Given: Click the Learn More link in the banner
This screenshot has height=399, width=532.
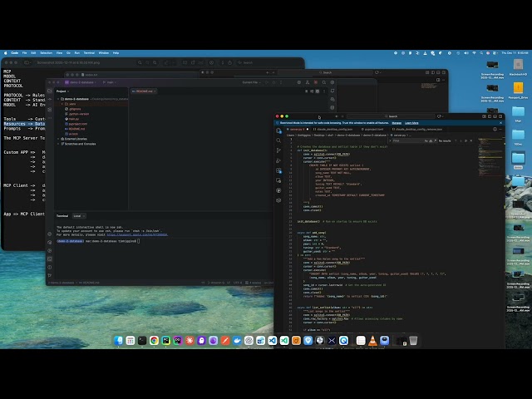Looking at the screenshot, I should [411, 123].
